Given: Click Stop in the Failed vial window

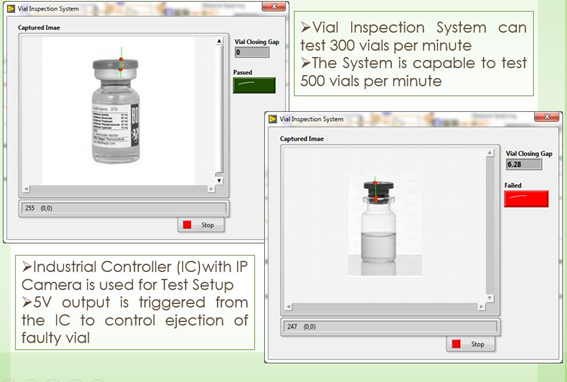Looking at the screenshot, I should click(471, 344).
